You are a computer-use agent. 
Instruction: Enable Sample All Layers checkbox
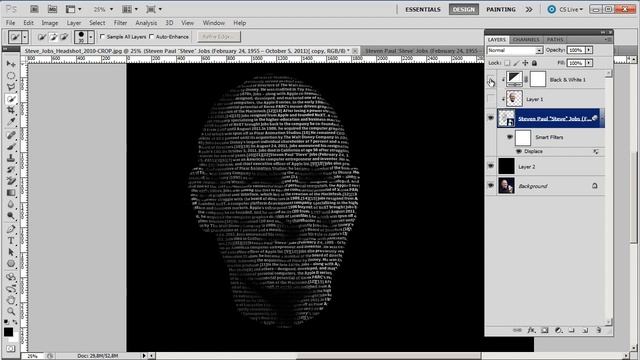coord(102,37)
